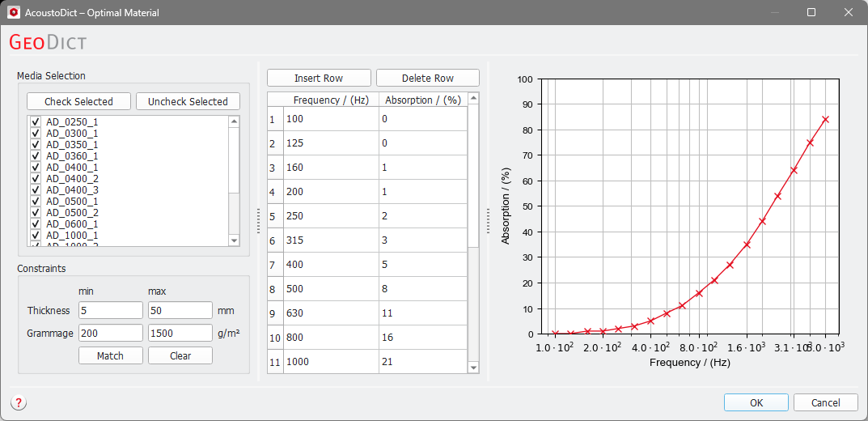
Task: Click the absorption cell in row 5
Action: (423, 216)
